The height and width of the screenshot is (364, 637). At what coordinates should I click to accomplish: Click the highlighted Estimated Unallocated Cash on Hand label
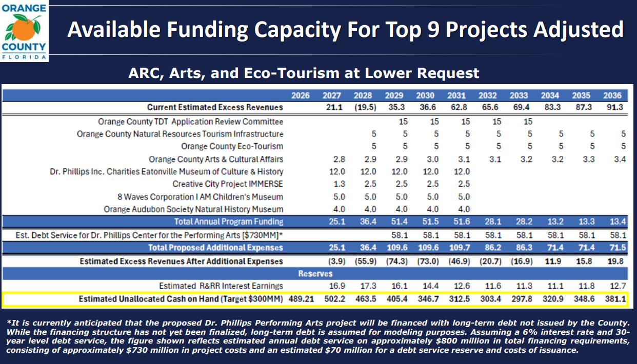[x=181, y=299]
